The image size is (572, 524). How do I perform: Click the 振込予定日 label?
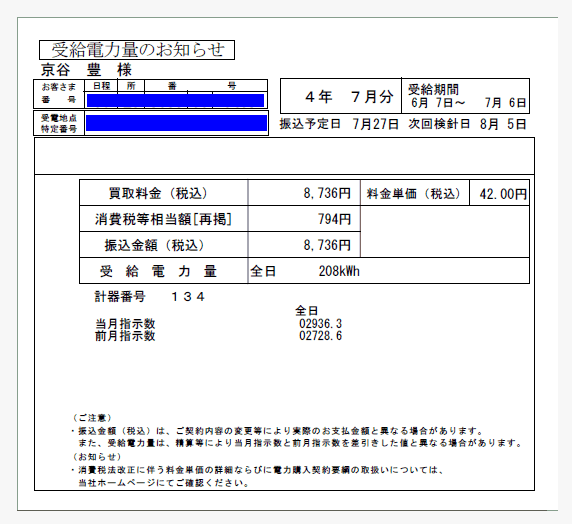click(310, 124)
